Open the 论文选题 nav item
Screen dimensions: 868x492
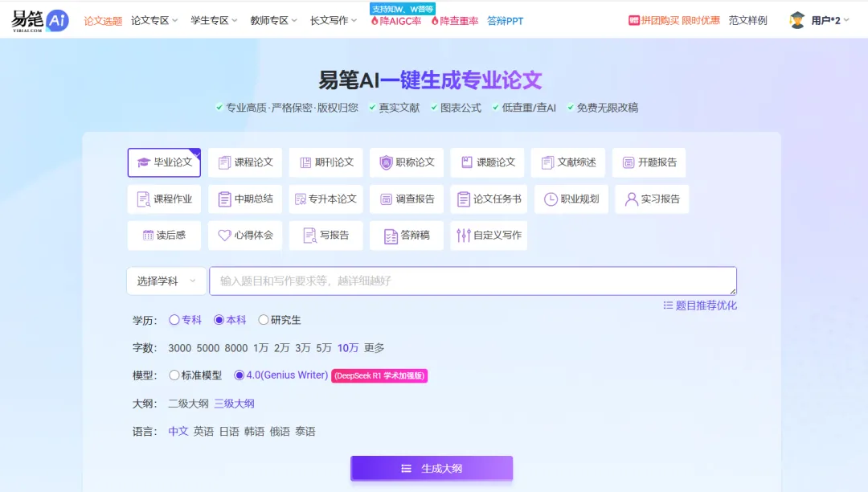103,21
